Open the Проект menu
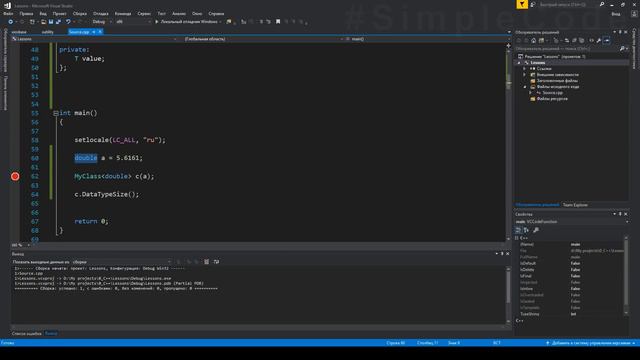 point(59,13)
